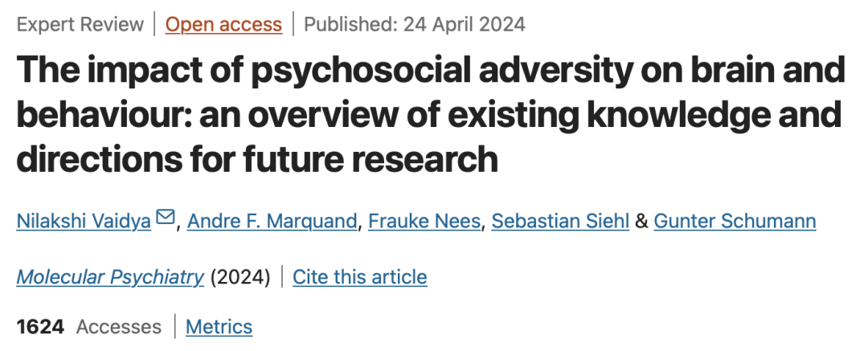Click Cite this article

tap(360, 277)
